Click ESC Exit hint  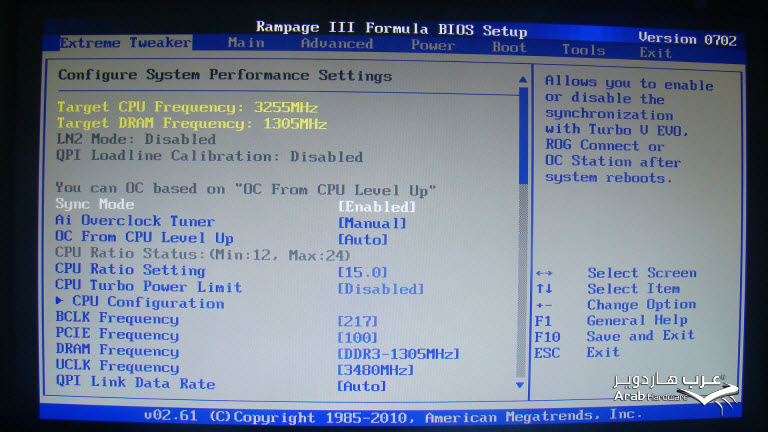pyautogui.click(x=577, y=352)
